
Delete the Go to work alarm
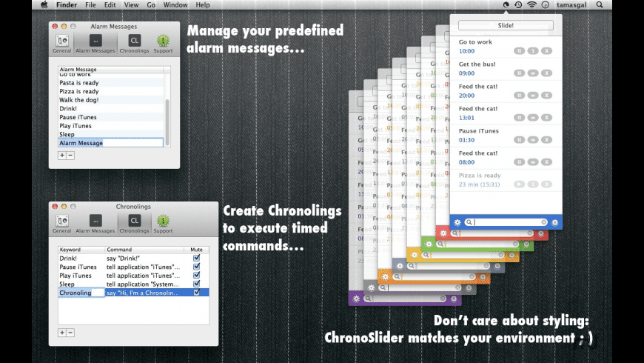coord(546,51)
